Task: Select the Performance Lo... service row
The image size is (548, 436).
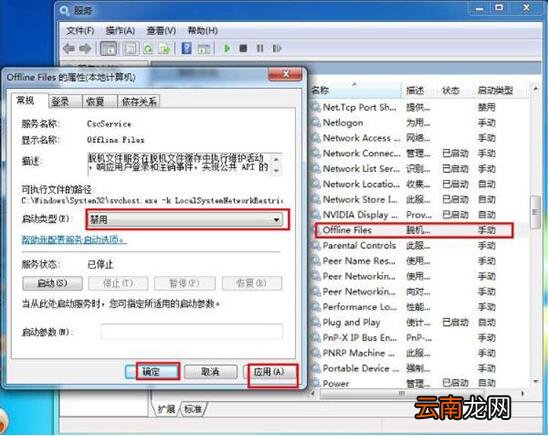Action: pyautogui.click(x=419, y=307)
